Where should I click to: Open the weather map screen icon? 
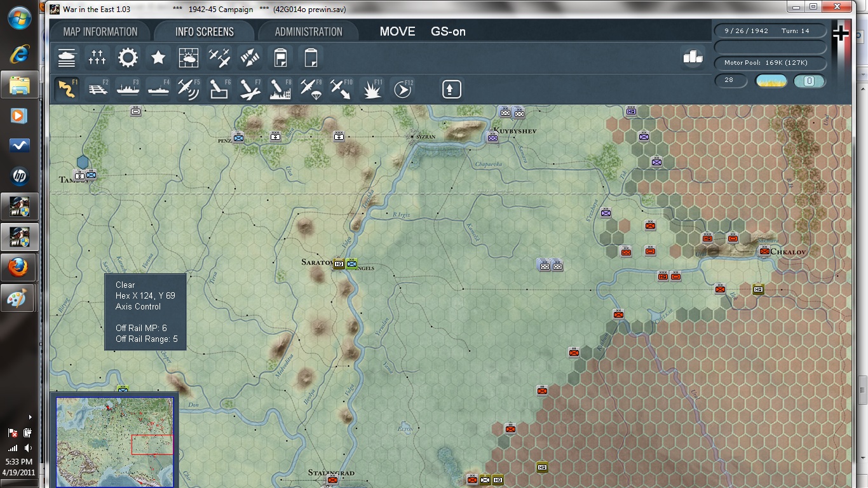(x=189, y=58)
